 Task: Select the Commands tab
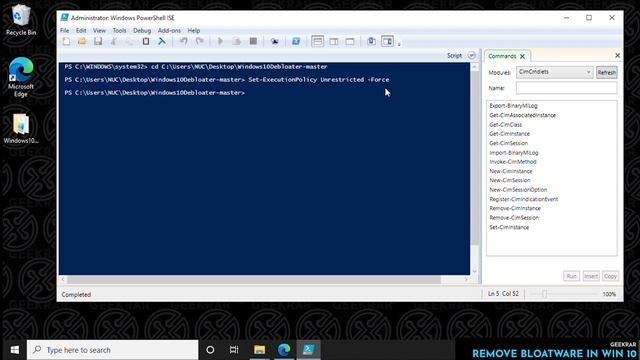click(502, 56)
